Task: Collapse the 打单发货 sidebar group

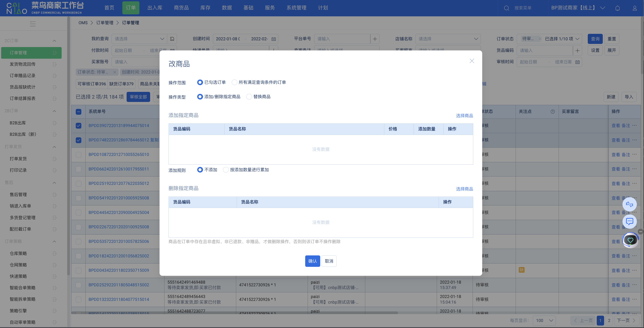Action: (x=54, y=147)
